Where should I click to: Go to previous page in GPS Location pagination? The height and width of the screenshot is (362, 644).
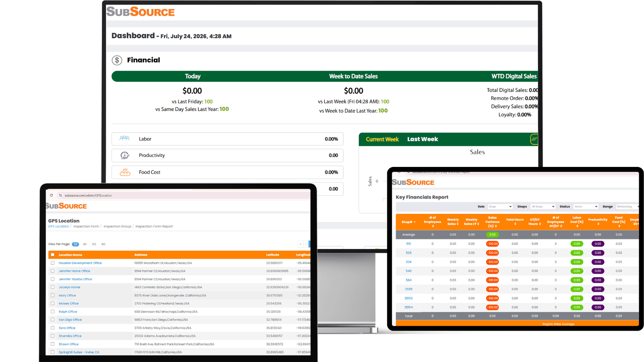pos(306,244)
